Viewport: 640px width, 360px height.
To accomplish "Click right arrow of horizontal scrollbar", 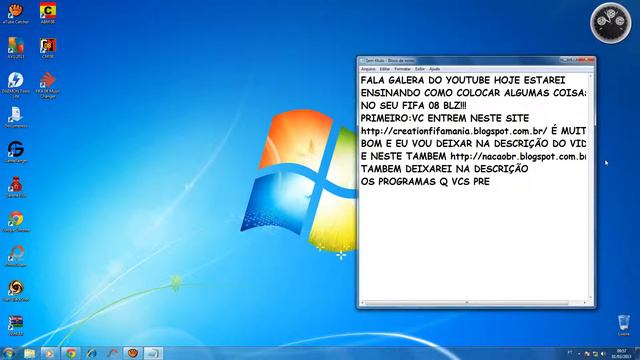I will (584, 303).
